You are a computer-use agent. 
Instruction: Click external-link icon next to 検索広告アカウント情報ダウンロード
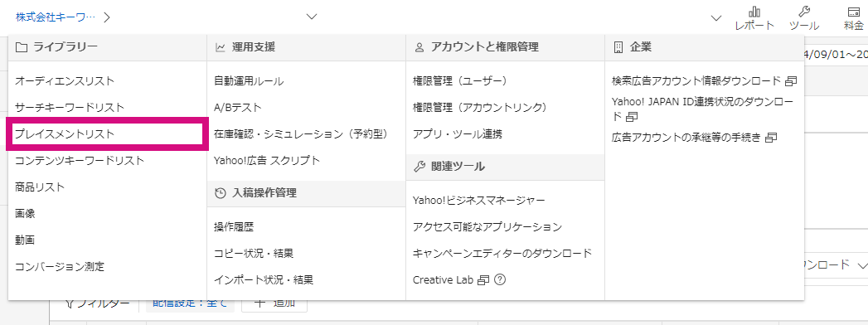[x=791, y=81]
